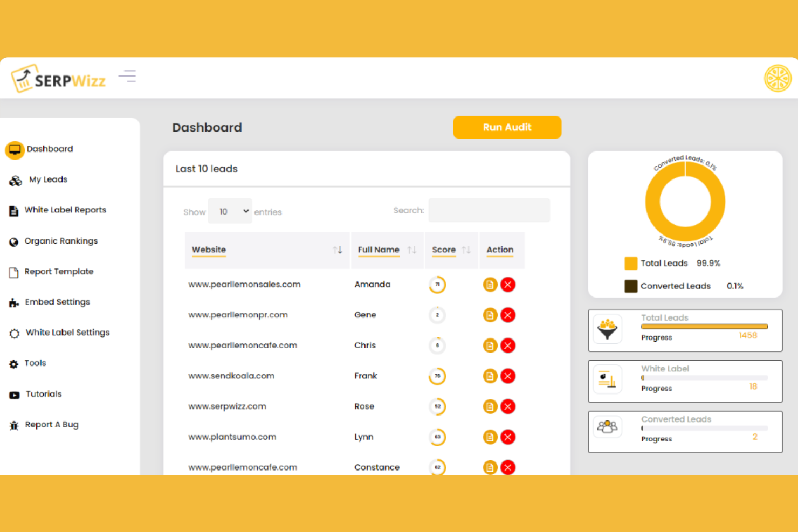This screenshot has height=532, width=798.
Task: Open Report Template menu item
Action: (x=59, y=272)
